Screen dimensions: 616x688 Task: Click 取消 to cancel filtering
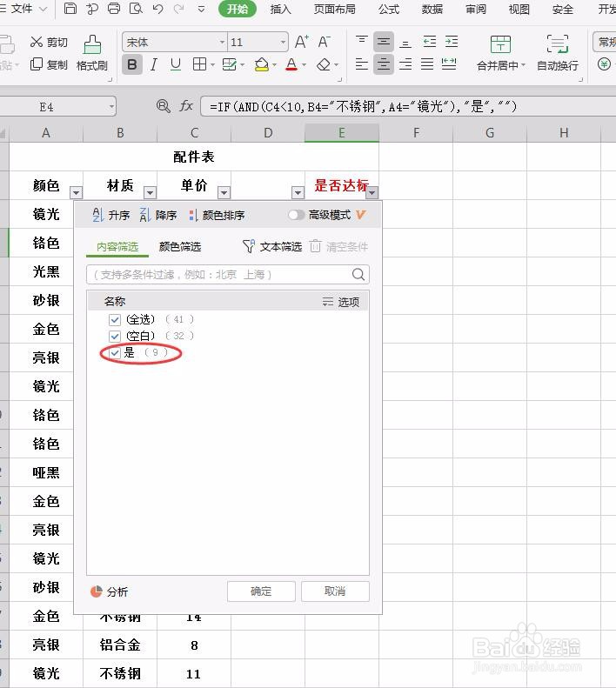coord(335,591)
